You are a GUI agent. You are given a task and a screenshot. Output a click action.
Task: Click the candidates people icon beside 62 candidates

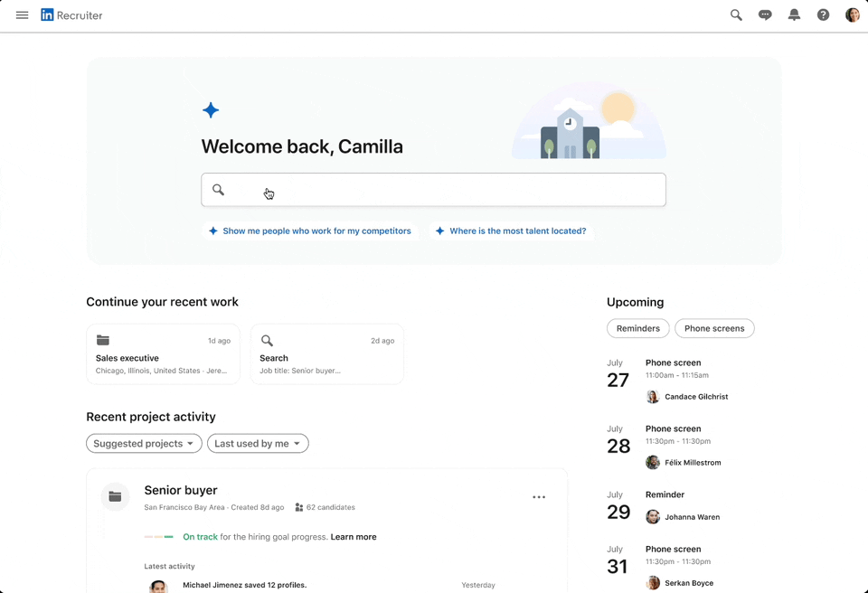coord(299,507)
